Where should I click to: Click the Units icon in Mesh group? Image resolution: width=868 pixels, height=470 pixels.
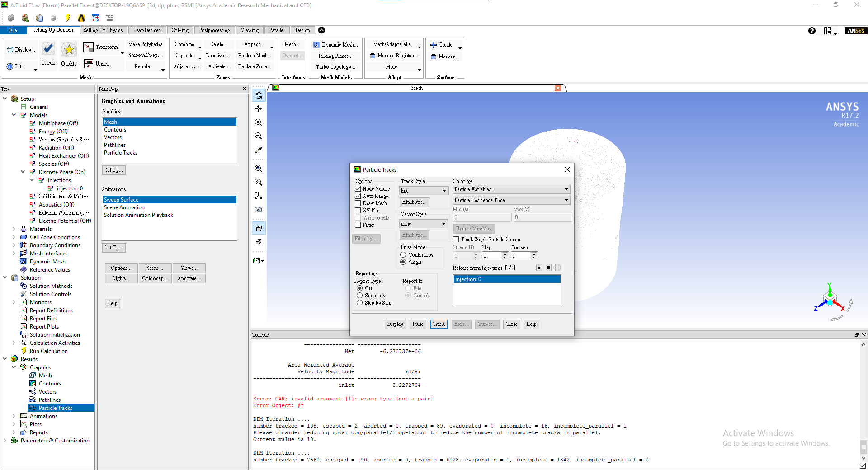coord(89,64)
